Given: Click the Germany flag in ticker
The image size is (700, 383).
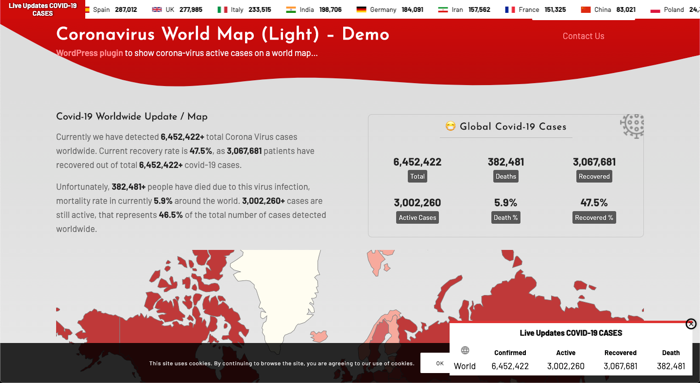Looking at the screenshot, I should pyautogui.click(x=361, y=9).
